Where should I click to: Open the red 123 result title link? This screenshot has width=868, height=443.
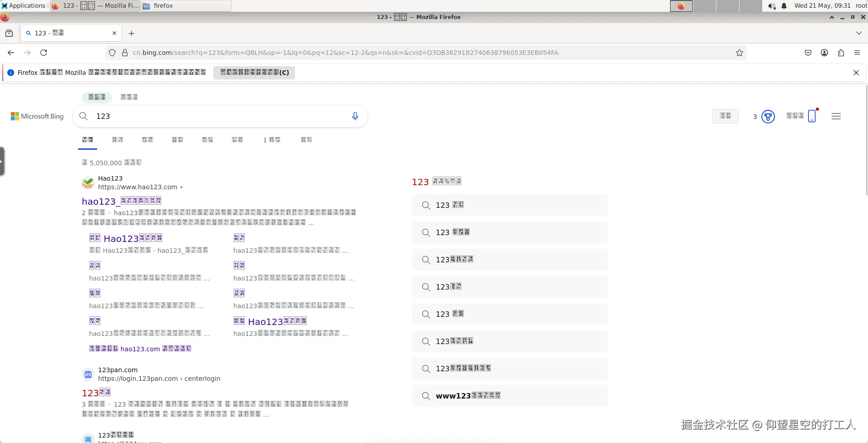click(x=96, y=393)
